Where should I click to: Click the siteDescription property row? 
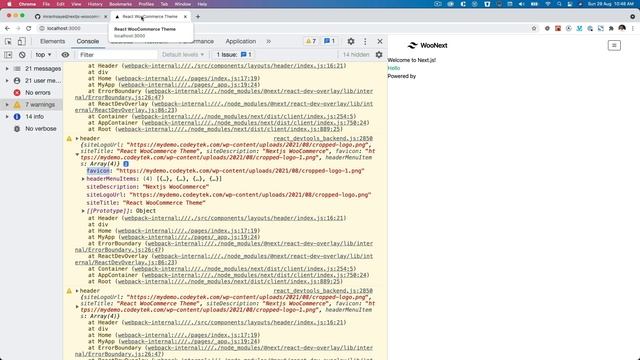148,187
